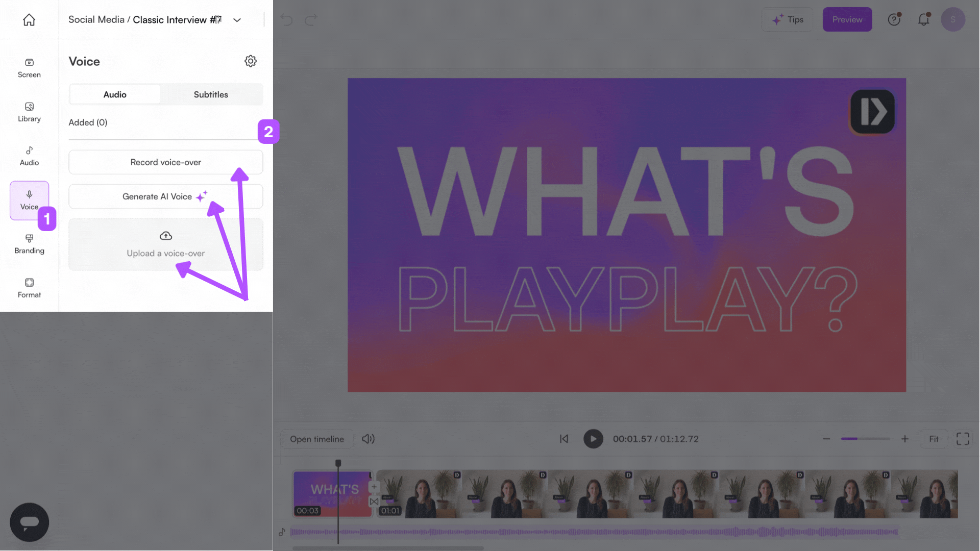
Task: Open the transition icon between clips
Action: click(374, 502)
